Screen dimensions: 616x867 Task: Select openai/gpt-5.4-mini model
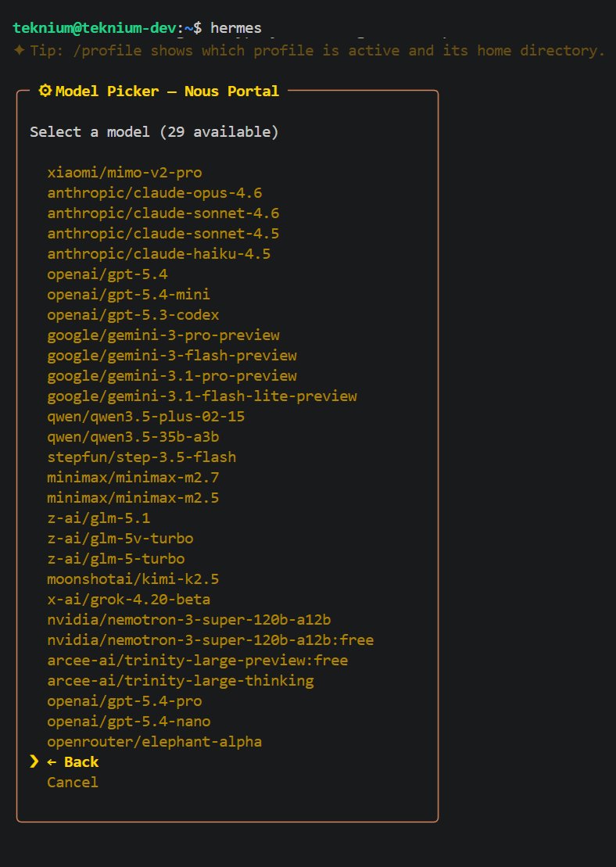tap(128, 295)
